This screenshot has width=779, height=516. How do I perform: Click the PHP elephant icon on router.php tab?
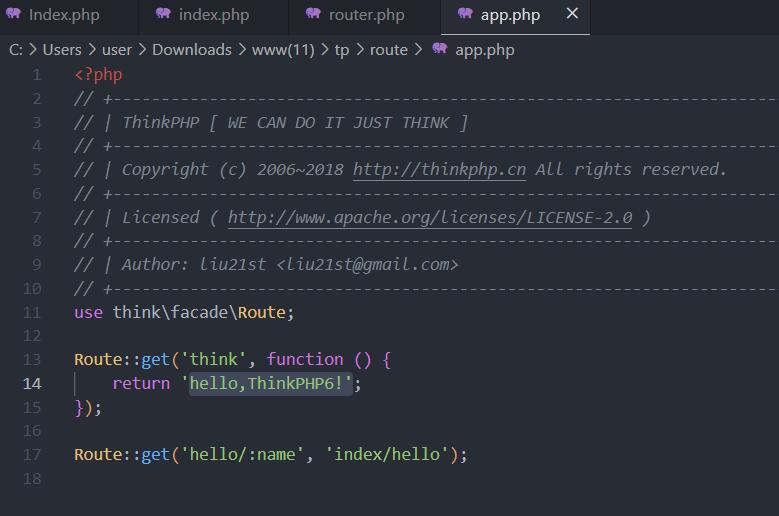[313, 15]
